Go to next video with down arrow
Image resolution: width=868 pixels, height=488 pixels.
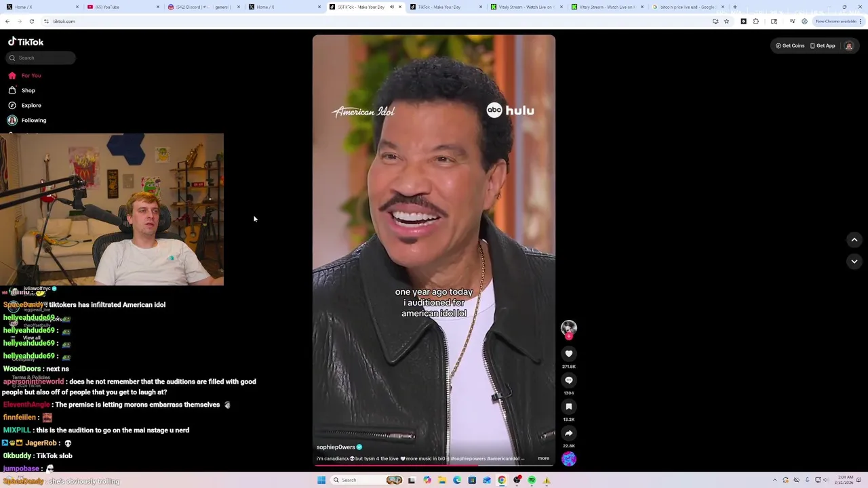(854, 262)
